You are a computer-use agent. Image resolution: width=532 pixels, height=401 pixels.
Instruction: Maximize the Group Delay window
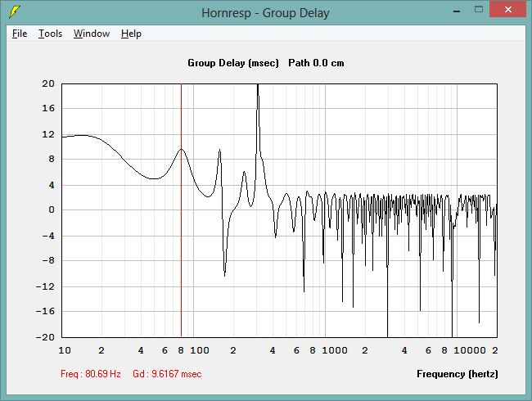pos(479,10)
